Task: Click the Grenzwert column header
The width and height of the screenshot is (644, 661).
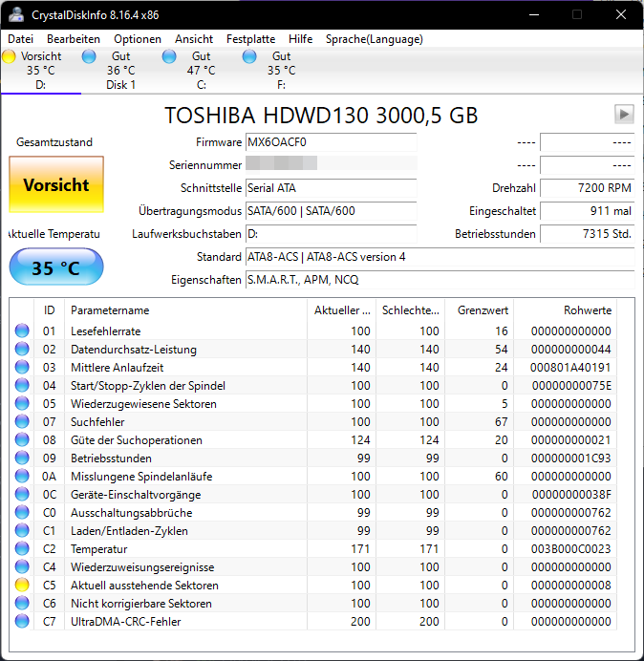Action: pos(479,310)
